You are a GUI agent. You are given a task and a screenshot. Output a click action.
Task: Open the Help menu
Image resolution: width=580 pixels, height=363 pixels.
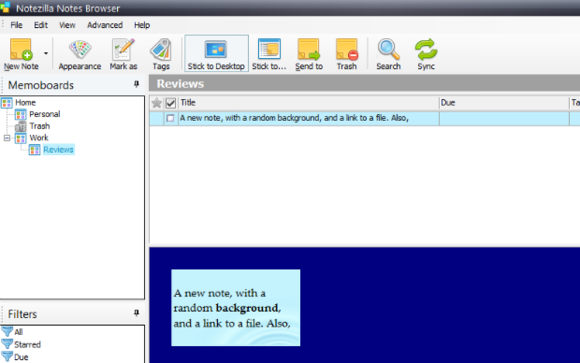point(142,25)
